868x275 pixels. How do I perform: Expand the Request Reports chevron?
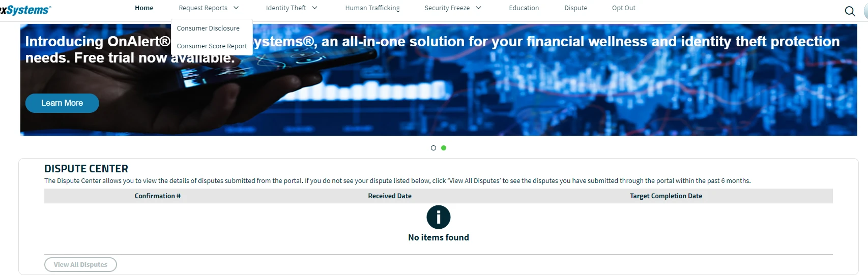[x=236, y=8]
